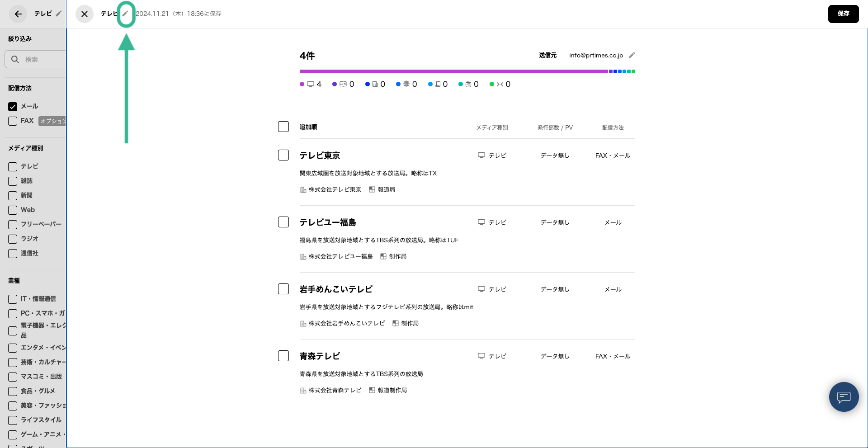Click the radio count icon in summary
Image resolution: width=868 pixels, height=448 pixels.
click(468, 84)
